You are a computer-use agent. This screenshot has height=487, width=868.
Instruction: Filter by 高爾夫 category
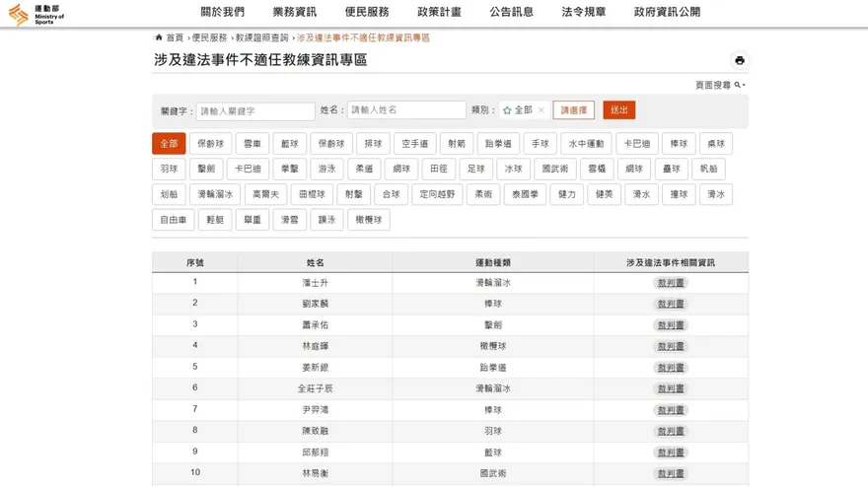click(x=265, y=194)
